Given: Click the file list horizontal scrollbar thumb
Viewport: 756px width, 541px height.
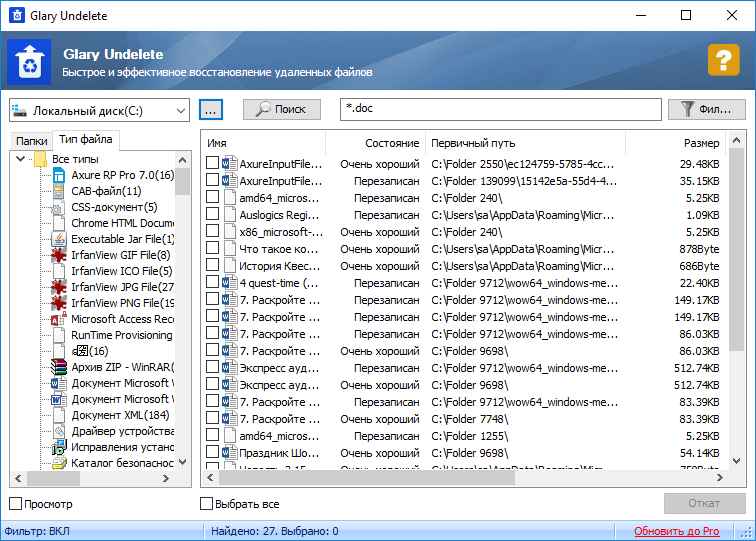Looking at the screenshot, I should [367, 478].
